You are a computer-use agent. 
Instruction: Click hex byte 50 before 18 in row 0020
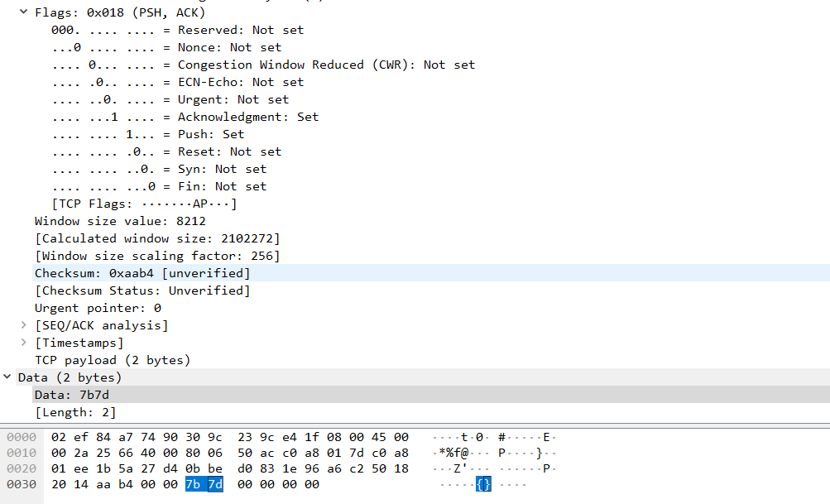[379, 468]
